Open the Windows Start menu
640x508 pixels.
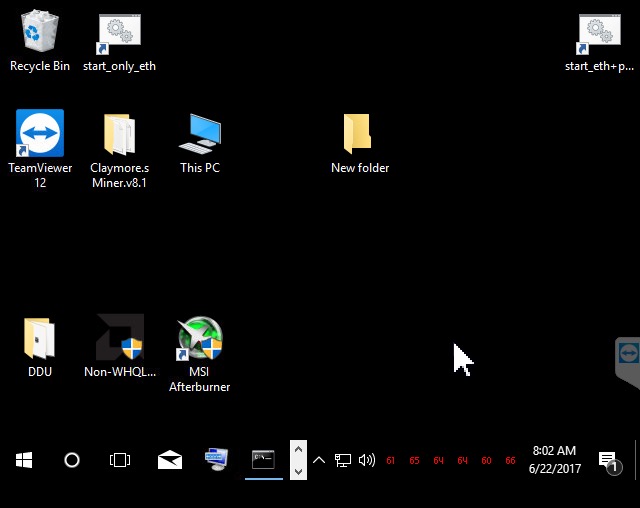pos(24,460)
